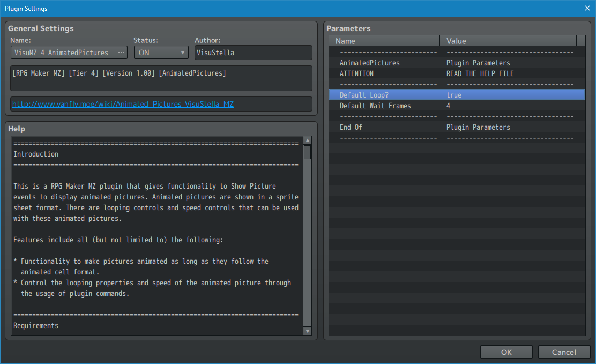Select the Default Loop? parameter row
The image size is (596, 364).
coord(364,95)
